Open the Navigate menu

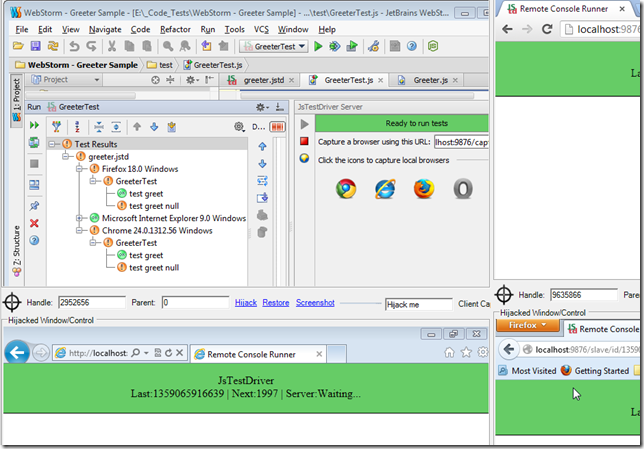105,30
